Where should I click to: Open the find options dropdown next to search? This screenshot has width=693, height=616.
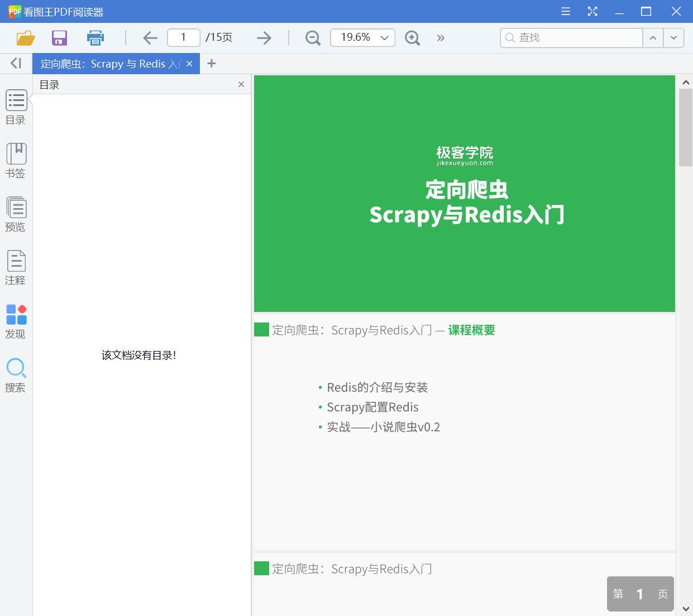click(x=673, y=37)
